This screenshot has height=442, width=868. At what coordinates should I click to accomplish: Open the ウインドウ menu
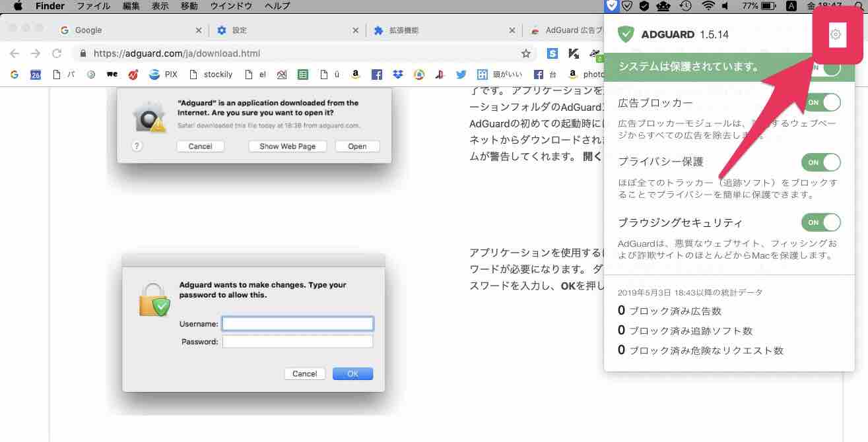coord(230,6)
